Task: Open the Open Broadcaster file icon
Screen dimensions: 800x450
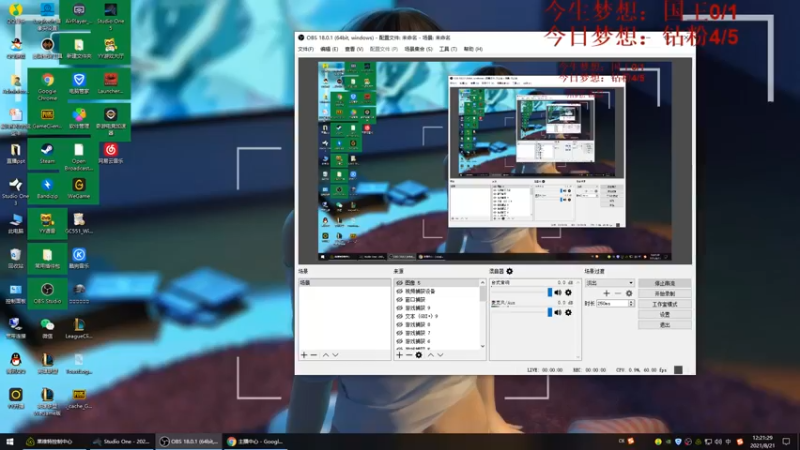Action: click(x=79, y=156)
